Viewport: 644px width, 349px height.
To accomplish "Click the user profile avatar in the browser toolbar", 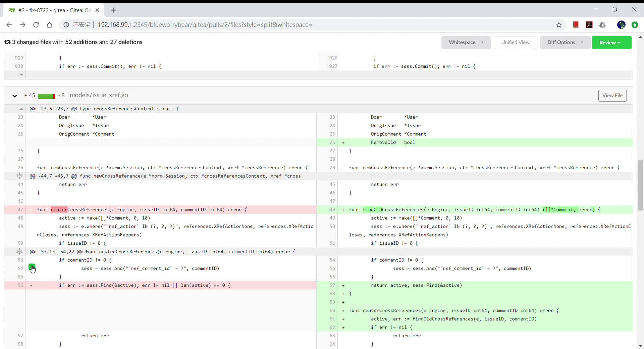I will [622, 24].
